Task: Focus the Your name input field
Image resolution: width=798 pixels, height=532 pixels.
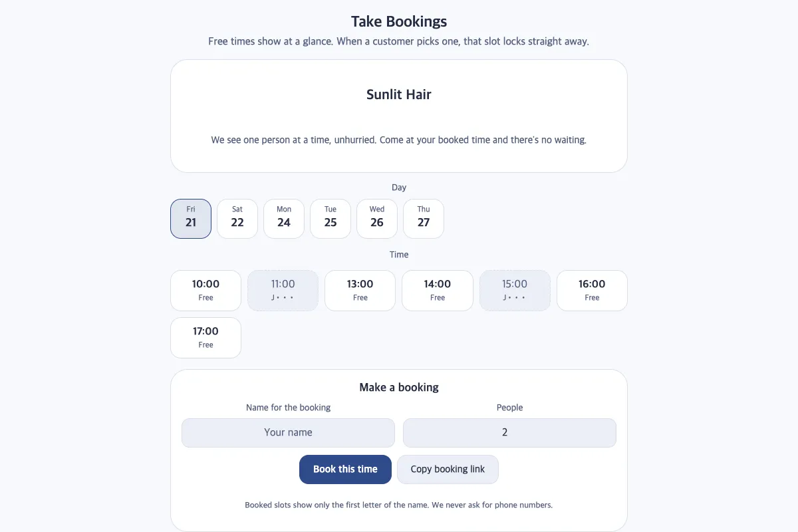Action: coord(288,433)
